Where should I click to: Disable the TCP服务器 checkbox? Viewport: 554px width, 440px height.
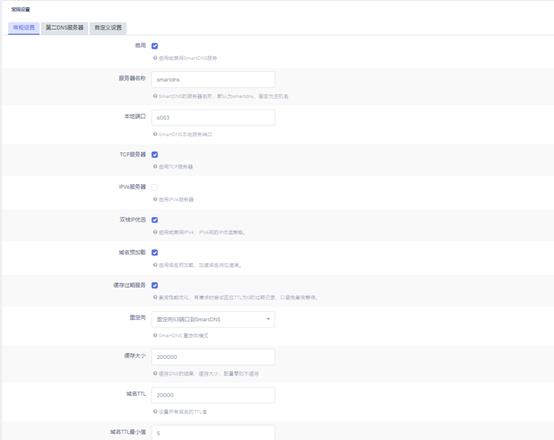tap(155, 155)
